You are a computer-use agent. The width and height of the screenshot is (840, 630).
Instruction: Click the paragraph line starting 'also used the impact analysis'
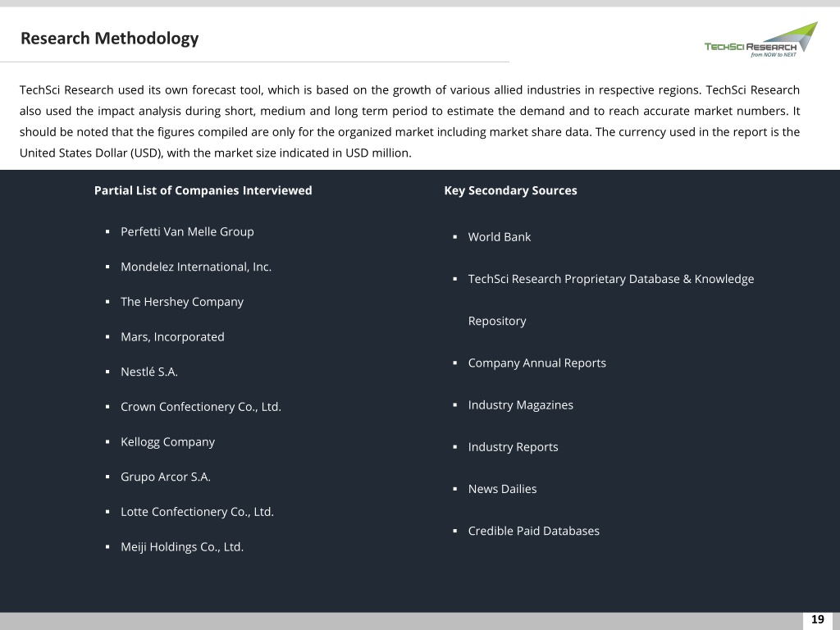click(x=409, y=111)
